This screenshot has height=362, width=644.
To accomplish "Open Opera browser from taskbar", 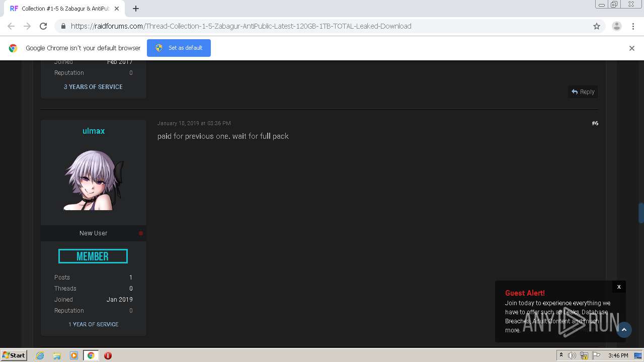I will pyautogui.click(x=108, y=355).
